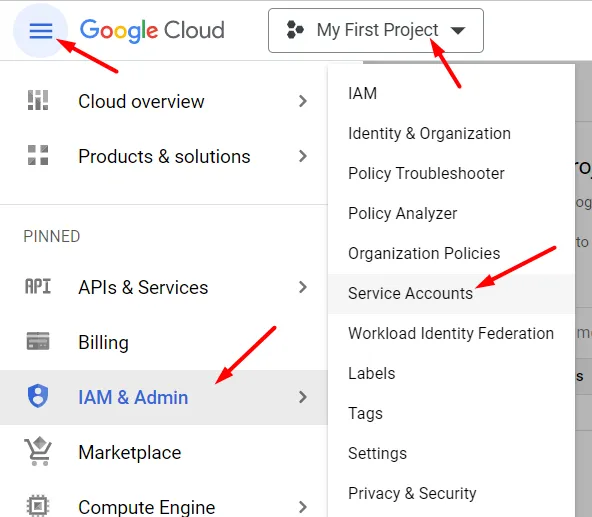The image size is (592, 517).
Task: Select Service Accounts in submenu
Action: click(x=451, y=293)
